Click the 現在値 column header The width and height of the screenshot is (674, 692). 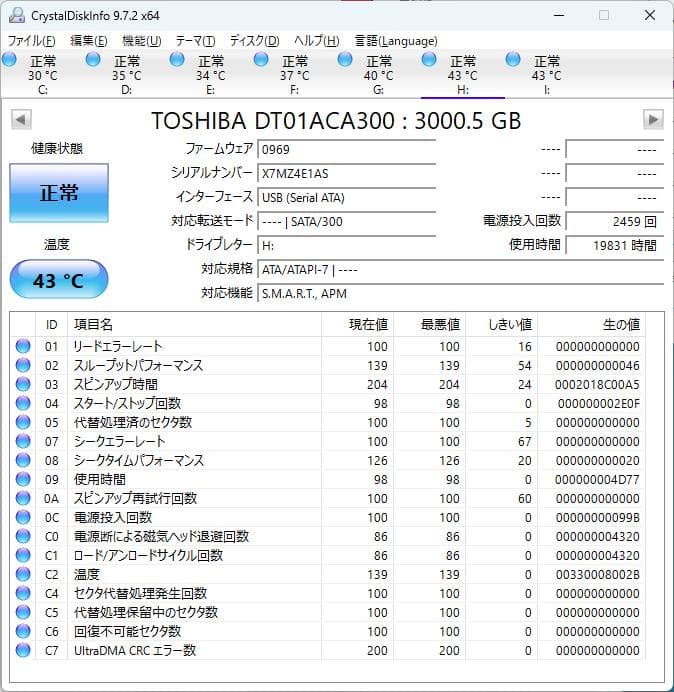(x=358, y=325)
